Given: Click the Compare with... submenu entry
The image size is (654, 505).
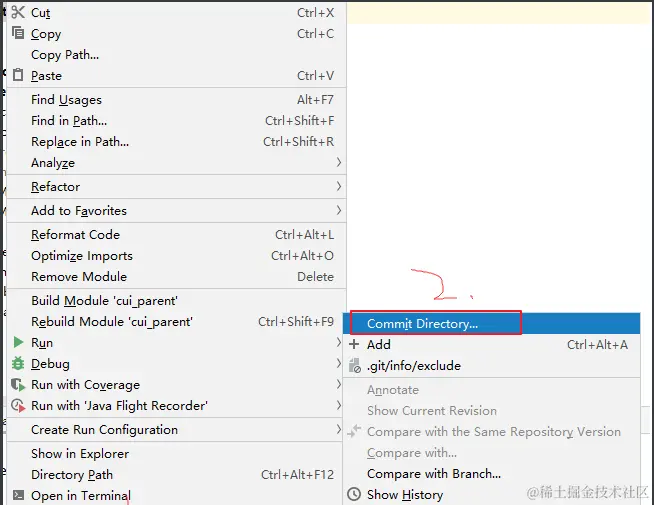Looking at the screenshot, I should [x=412, y=452].
